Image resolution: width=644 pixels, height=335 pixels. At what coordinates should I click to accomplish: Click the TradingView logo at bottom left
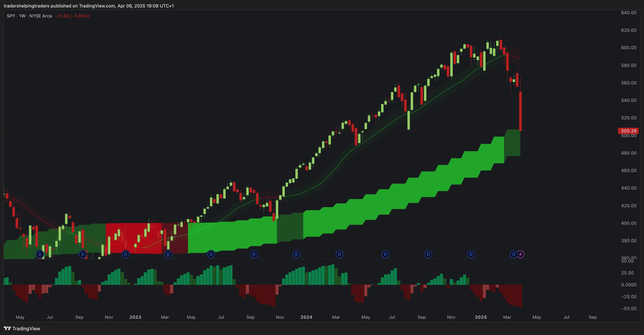pos(22,328)
